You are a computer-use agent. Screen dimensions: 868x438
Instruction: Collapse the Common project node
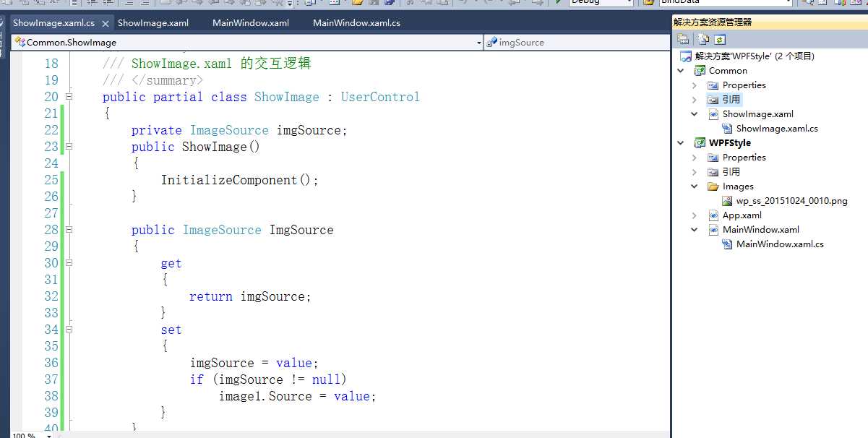pyautogui.click(x=680, y=70)
